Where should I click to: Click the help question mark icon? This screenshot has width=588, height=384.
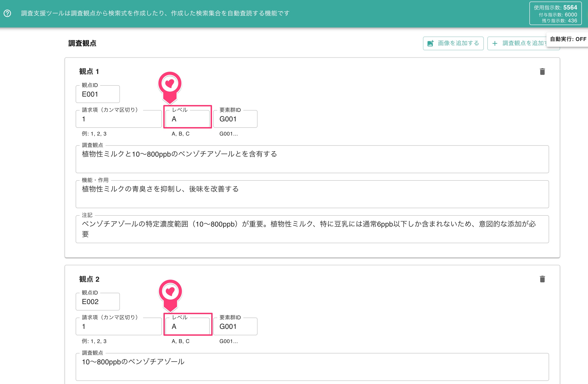pyautogui.click(x=8, y=13)
